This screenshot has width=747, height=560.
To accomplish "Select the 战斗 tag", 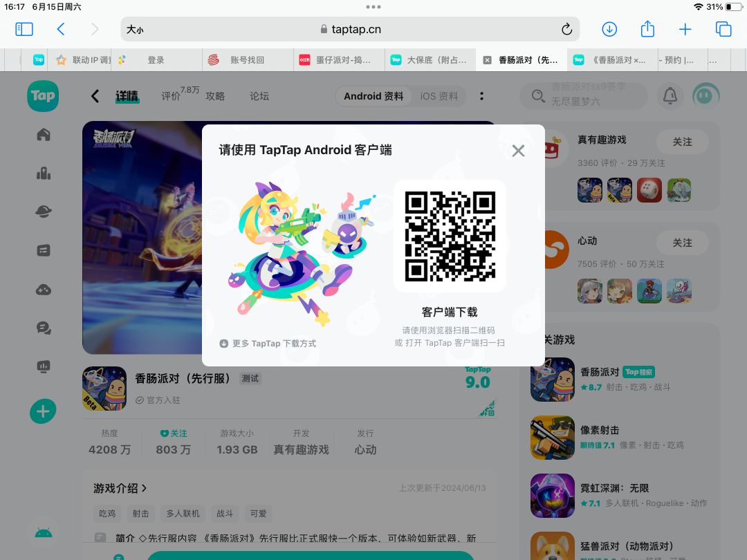I will (x=225, y=513).
